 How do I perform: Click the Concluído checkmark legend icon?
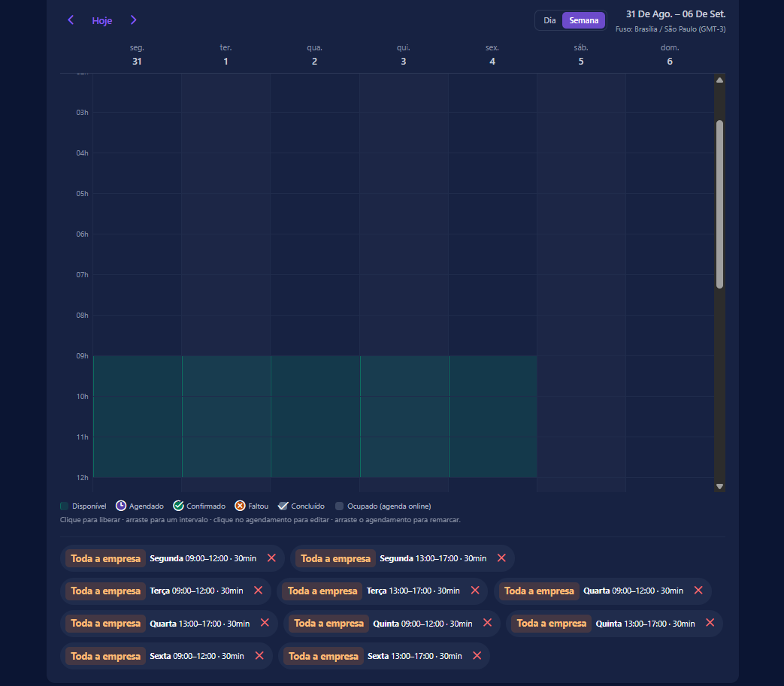283,506
